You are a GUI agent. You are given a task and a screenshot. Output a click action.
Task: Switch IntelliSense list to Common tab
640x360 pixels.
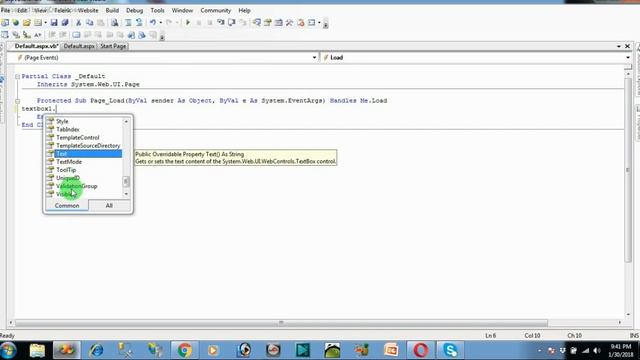tap(67, 206)
